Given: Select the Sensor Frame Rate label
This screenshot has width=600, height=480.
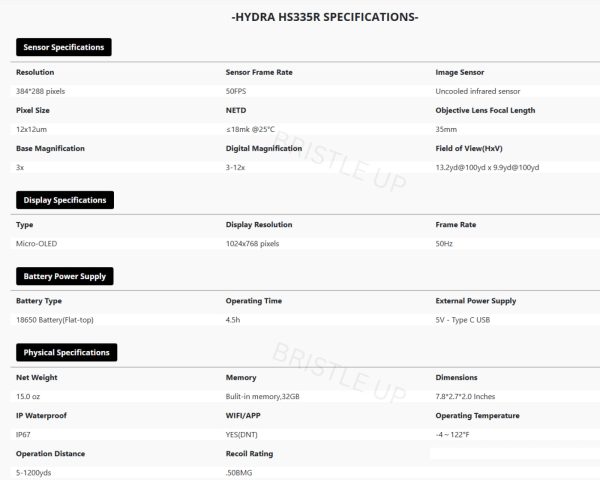Looking at the screenshot, I should pos(259,72).
